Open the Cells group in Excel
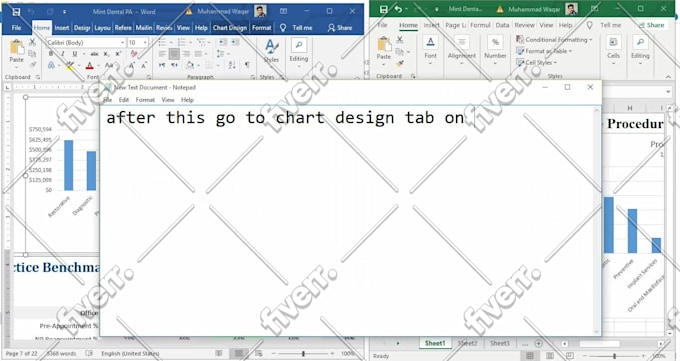Image resolution: width=680 pixels, height=361 pixels. click(x=613, y=50)
